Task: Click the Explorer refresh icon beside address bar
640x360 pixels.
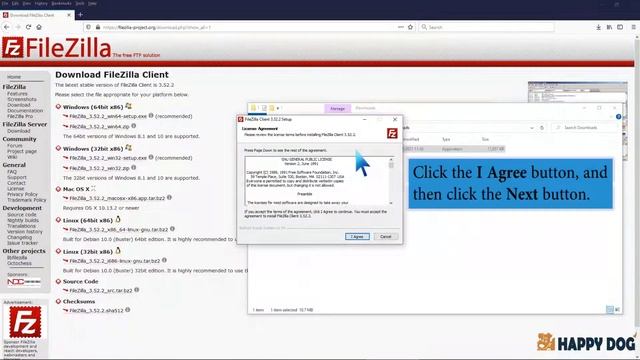Action: [x=542, y=128]
